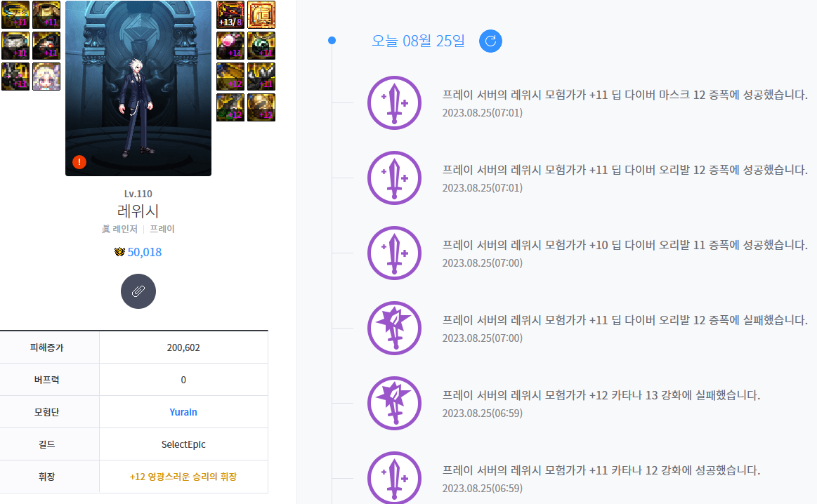Click the 카타나 12 강화 성공 message
The height and width of the screenshot is (504, 817).
[601, 470]
